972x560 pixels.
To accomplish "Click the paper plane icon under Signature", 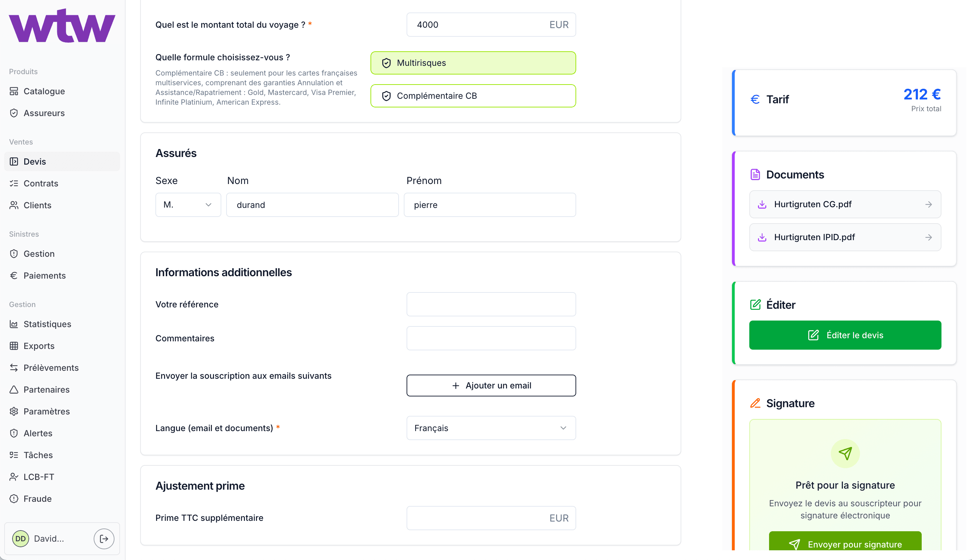I will pyautogui.click(x=845, y=454).
